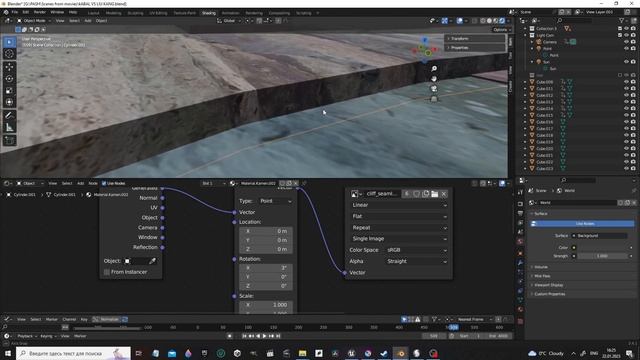The height and width of the screenshot is (360, 640).
Task: Select the Measure tool
Action: coord(9,128)
